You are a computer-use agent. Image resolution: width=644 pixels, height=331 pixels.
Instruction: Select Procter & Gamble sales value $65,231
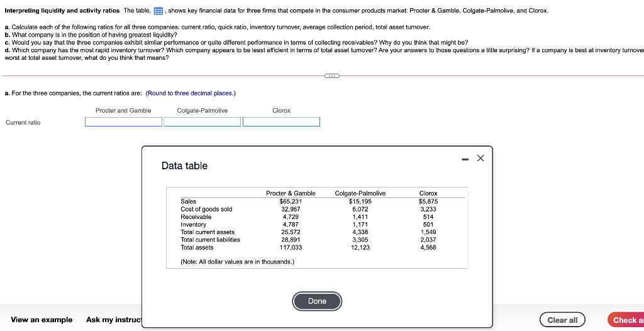point(291,201)
